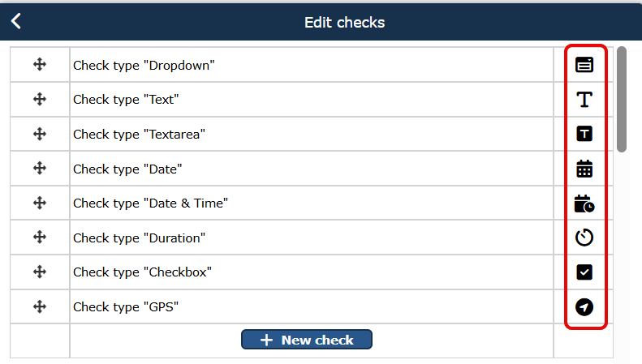The image size is (642, 364).
Task: Click the GPS location arrow icon
Action: pos(584,306)
